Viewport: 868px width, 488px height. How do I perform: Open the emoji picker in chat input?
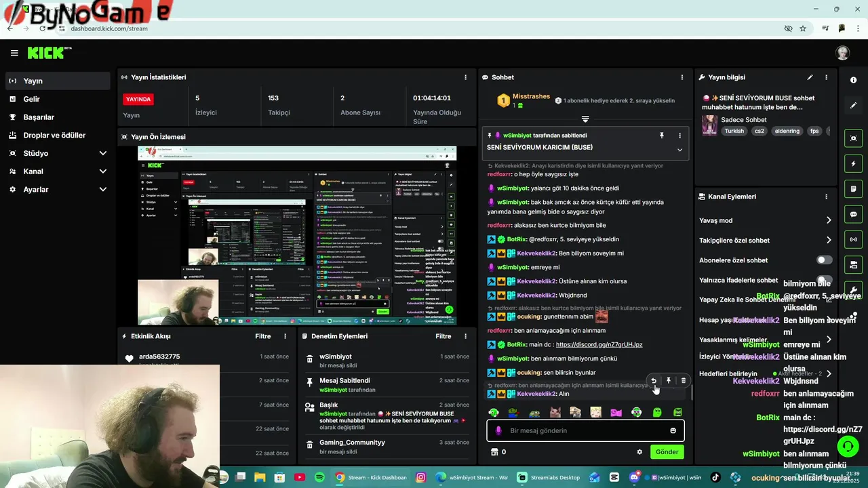[673, 430]
